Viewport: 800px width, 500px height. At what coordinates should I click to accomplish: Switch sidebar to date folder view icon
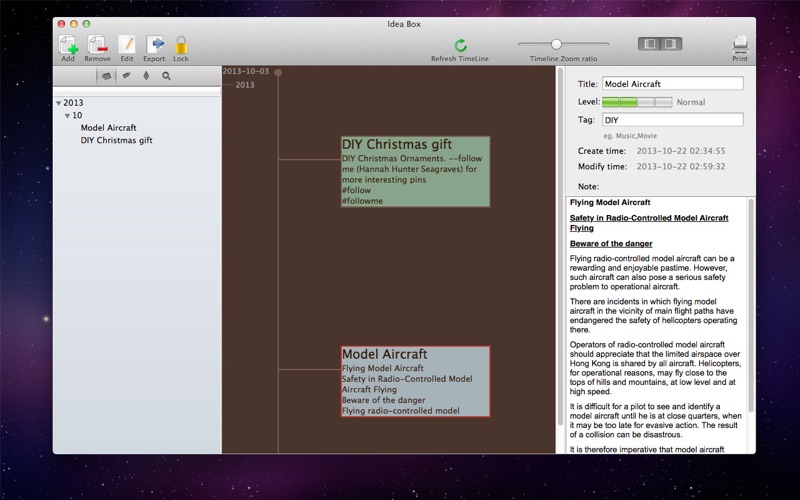106,76
